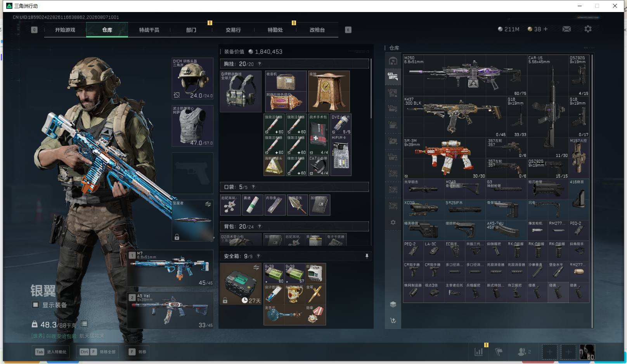This screenshot has width=627, height=364.
Task: Swap the 坠星者 knife using arrows icon
Action: 208,204
